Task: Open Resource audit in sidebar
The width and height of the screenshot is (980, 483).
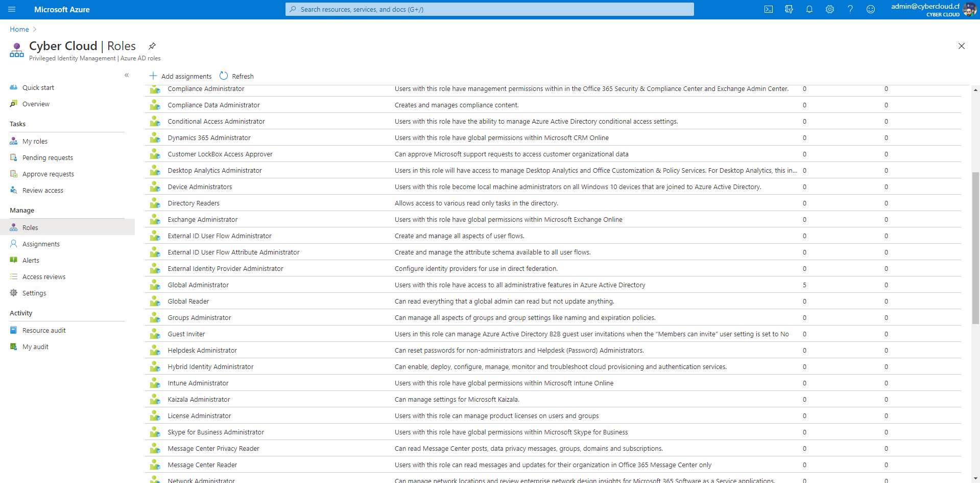Action: [x=44, y=330]
